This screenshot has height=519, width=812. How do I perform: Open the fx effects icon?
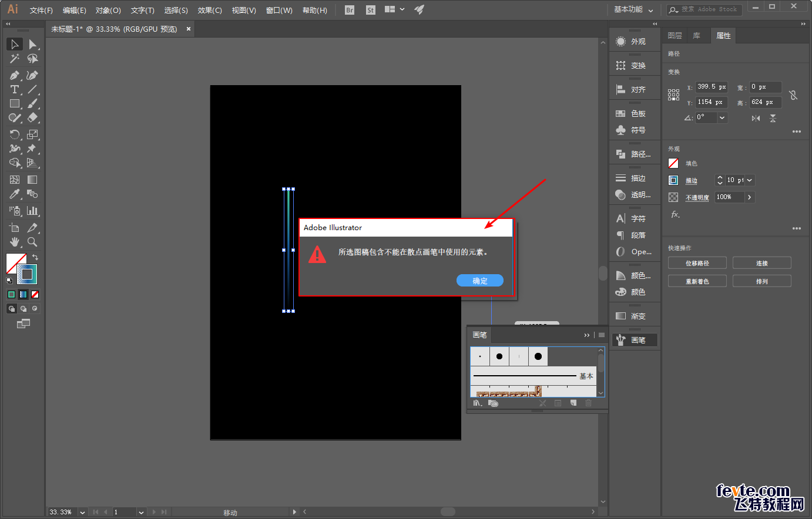(676, 215)
